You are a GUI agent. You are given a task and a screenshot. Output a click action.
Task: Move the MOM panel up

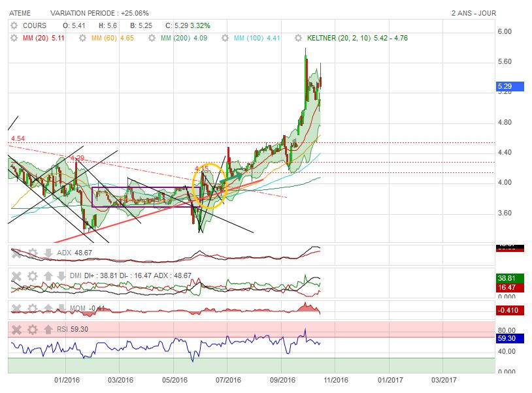click(x=48, y=309)
